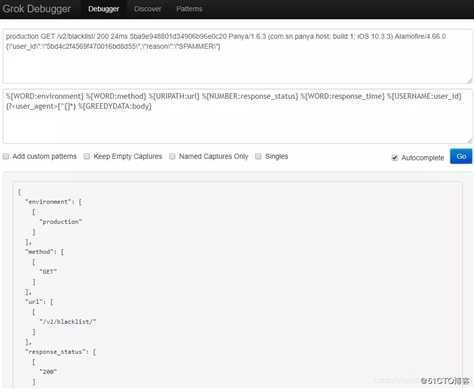Enable Add custom patterns checkbox
The width and height of the screenshot is (474, 389).
[6, 156]
